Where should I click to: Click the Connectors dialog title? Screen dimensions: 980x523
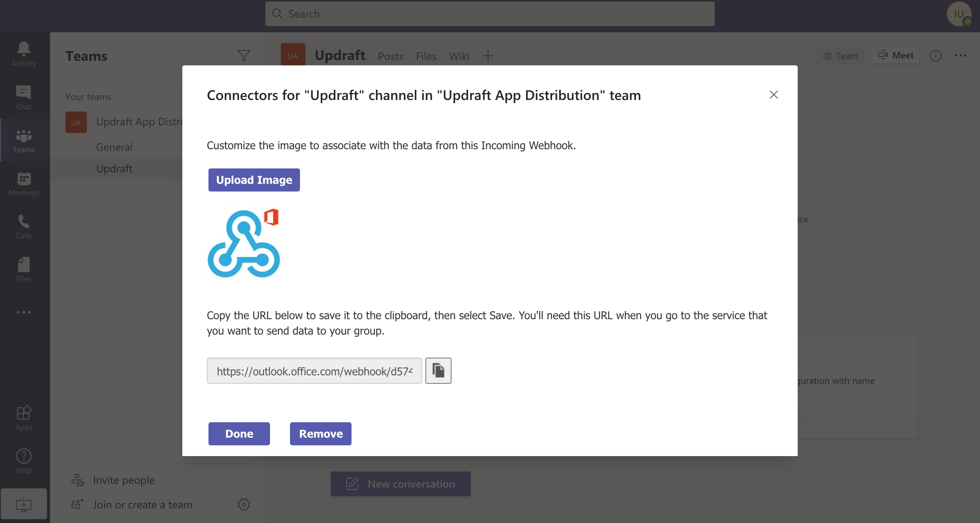(x=424, y=95)
